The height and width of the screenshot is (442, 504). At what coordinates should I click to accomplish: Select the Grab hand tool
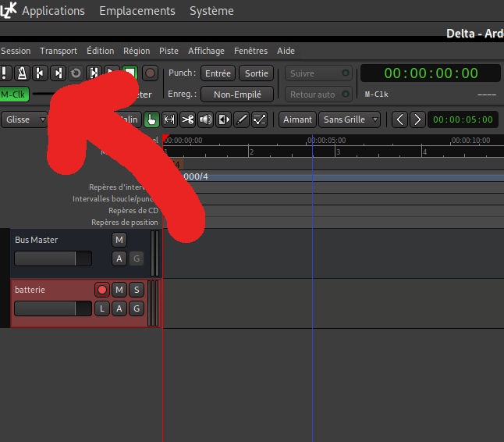[x=151, y=119]
